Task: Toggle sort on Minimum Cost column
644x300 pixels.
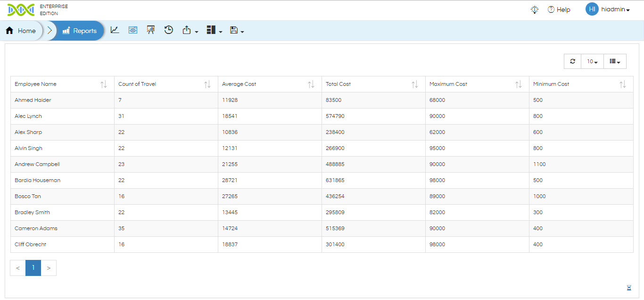Action: (x=622, y=84)
